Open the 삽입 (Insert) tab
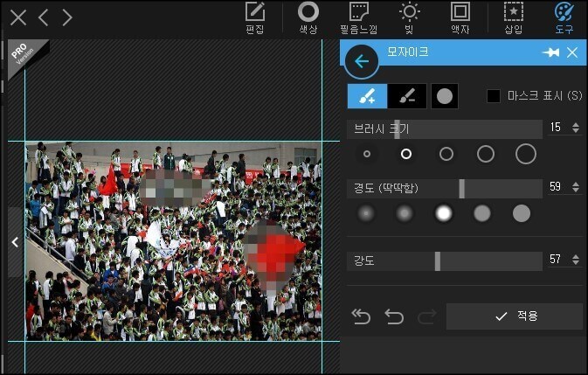The height and width of the screenshot is (375, 588). (514, 18)
